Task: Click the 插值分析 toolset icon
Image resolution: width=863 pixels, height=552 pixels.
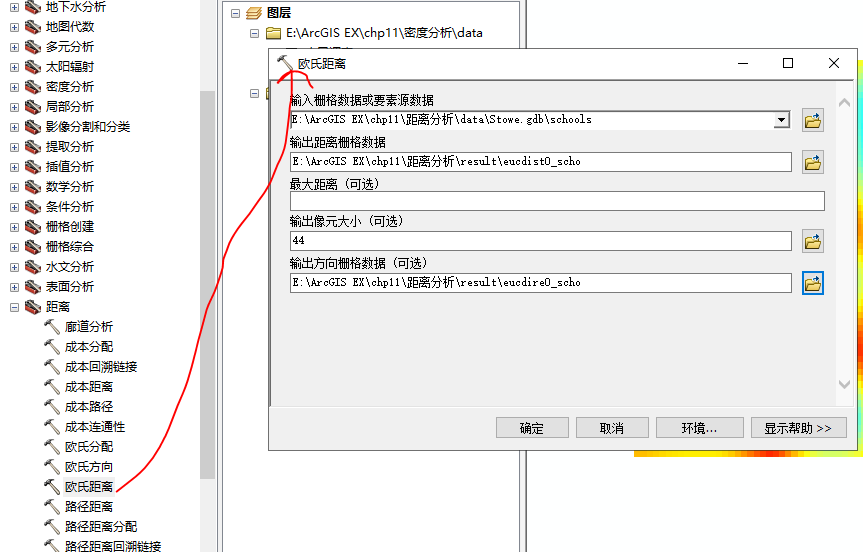Action: click(x=33, y=167)
